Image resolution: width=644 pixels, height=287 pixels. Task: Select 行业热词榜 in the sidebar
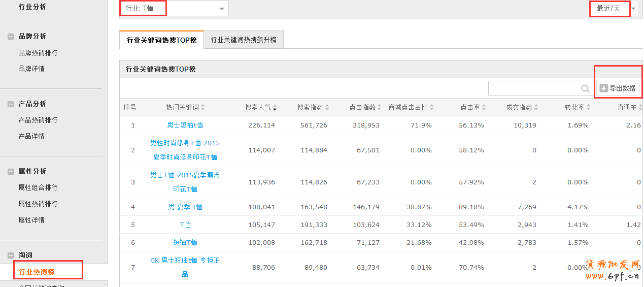(37, 272)
